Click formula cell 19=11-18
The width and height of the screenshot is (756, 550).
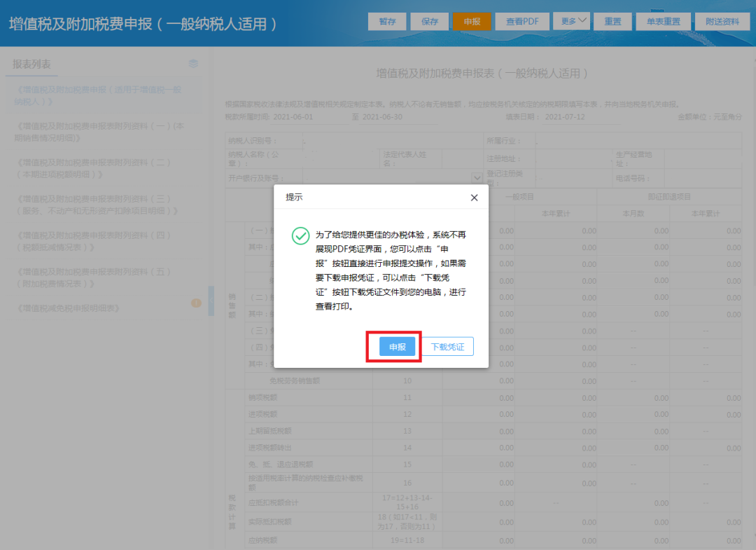tap(407, 540)
